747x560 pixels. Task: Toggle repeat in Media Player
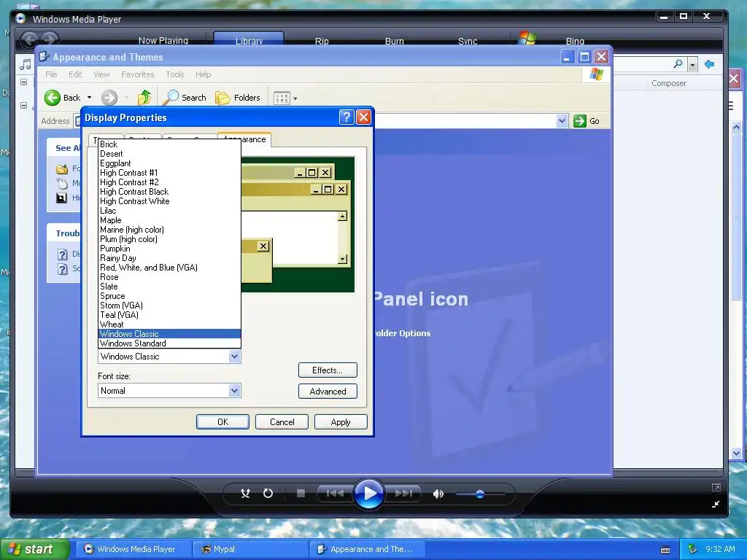coord(268,494)
